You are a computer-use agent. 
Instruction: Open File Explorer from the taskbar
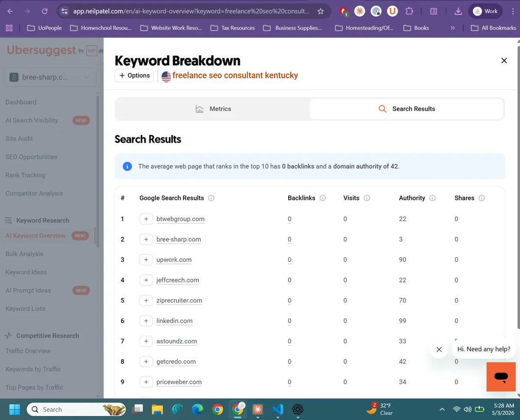pyautogui.click(x=157, y=409)
